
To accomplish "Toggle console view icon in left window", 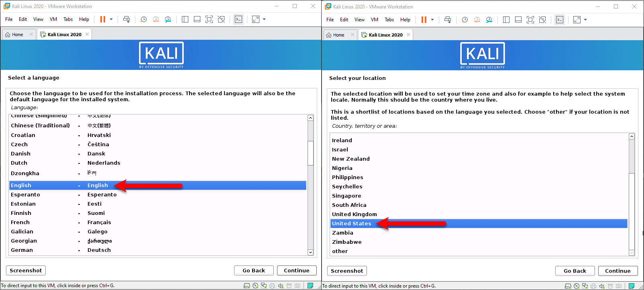I will tap(238, 19).
